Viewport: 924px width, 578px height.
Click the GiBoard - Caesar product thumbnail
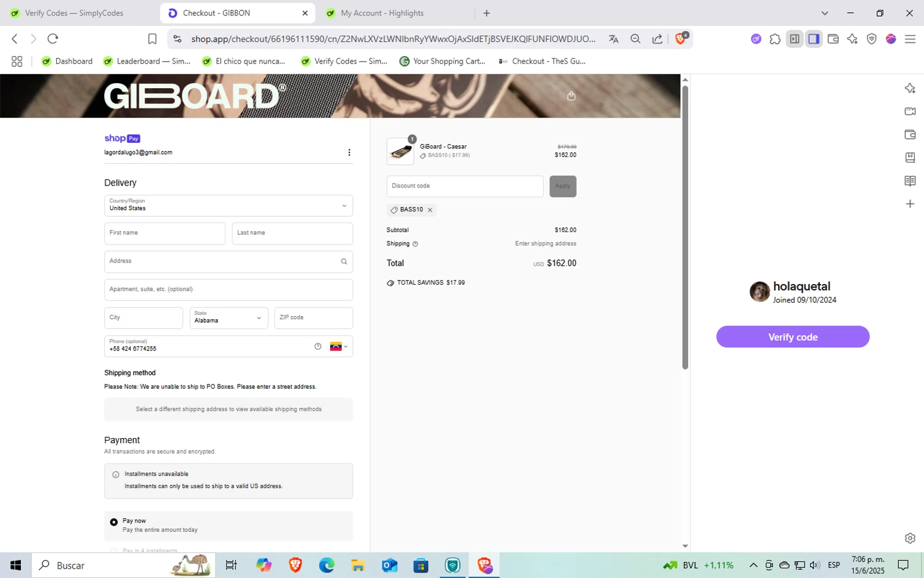[400, 152]
